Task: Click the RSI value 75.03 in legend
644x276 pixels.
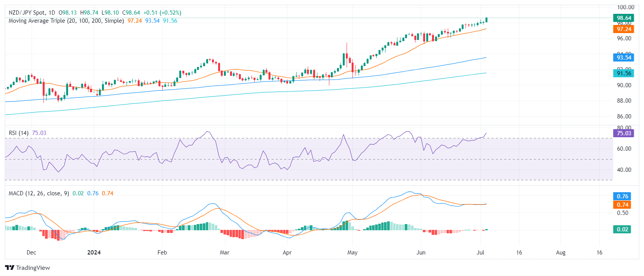Action: tap(39, 133)
